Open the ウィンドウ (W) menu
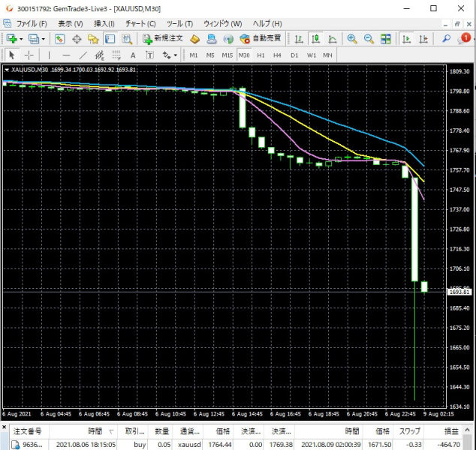Viewport: 476px width, 450px height. click(222, 24)
